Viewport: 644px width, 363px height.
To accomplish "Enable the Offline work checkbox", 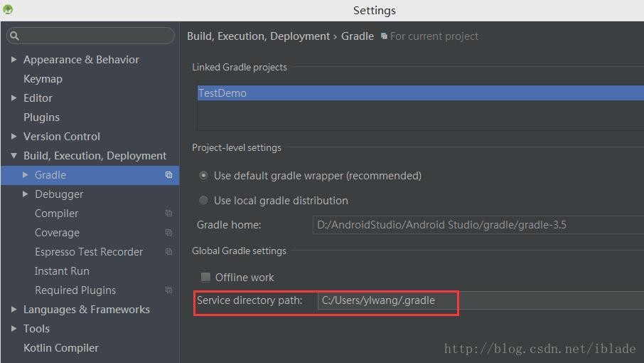I will [205, 278].
